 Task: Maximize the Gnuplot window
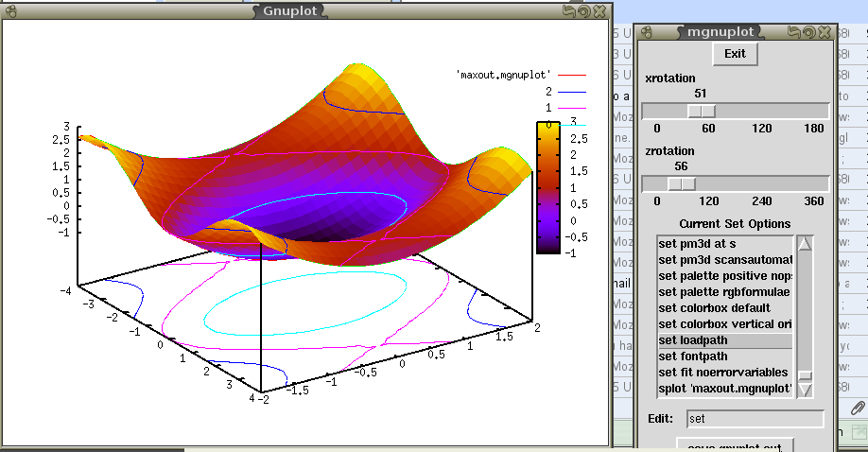click(584, 11)
